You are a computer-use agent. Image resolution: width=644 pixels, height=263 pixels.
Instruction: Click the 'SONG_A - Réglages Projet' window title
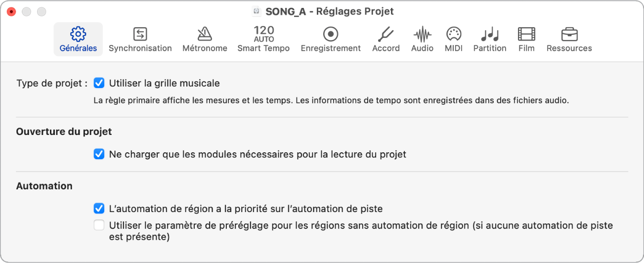[x=330, y=11]
